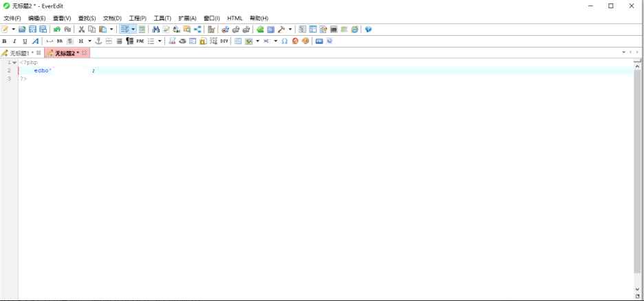Toggle Bold formatting button
644x301 pixels.
point(4,41)
